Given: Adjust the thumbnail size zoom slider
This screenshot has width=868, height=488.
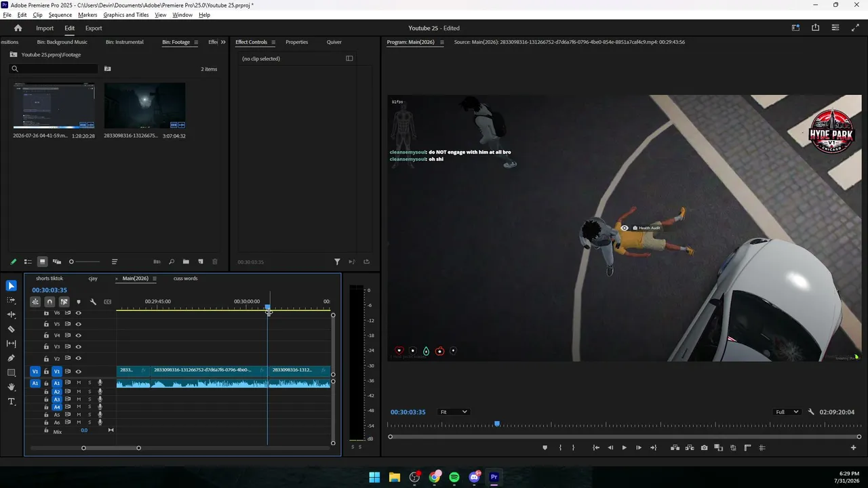Looking at the screenshot, I should point(85,262).
